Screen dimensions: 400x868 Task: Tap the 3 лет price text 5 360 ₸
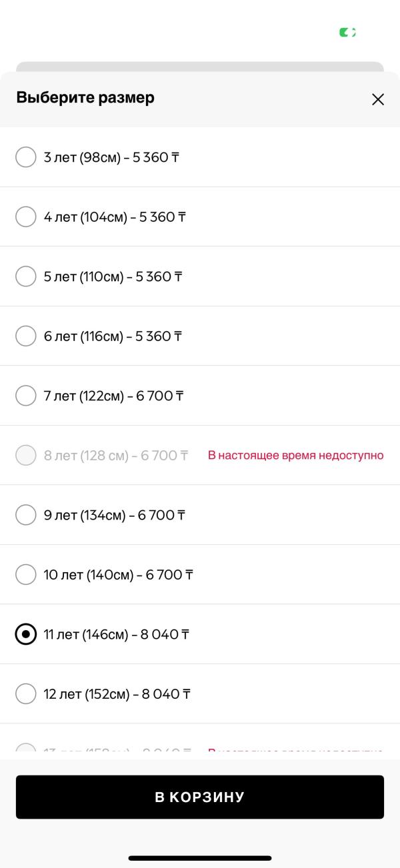(157, 158)
